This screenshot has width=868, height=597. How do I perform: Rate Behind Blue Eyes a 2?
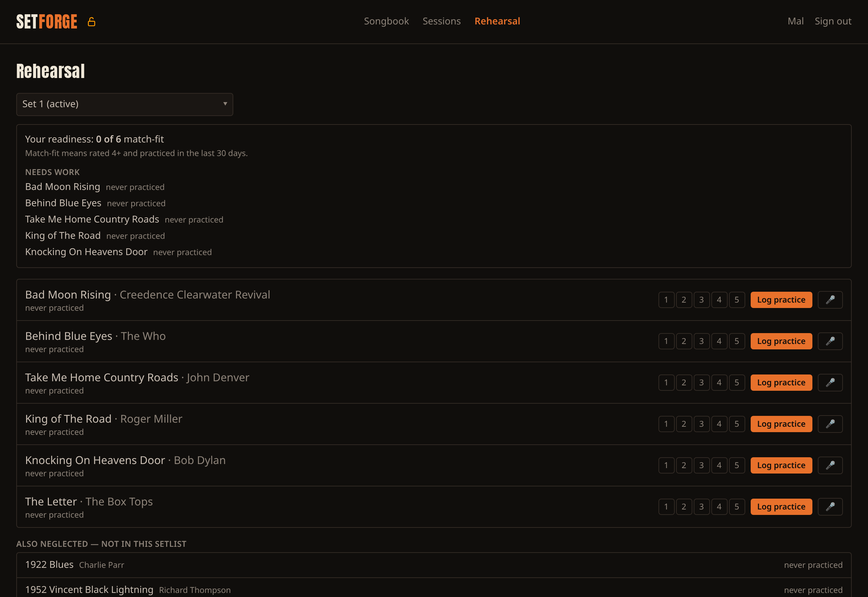tap(684, 341)
